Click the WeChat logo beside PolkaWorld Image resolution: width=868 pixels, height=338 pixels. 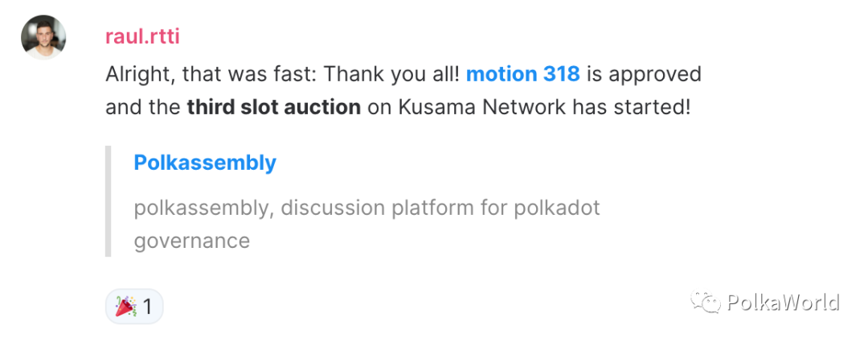[705, 303]
